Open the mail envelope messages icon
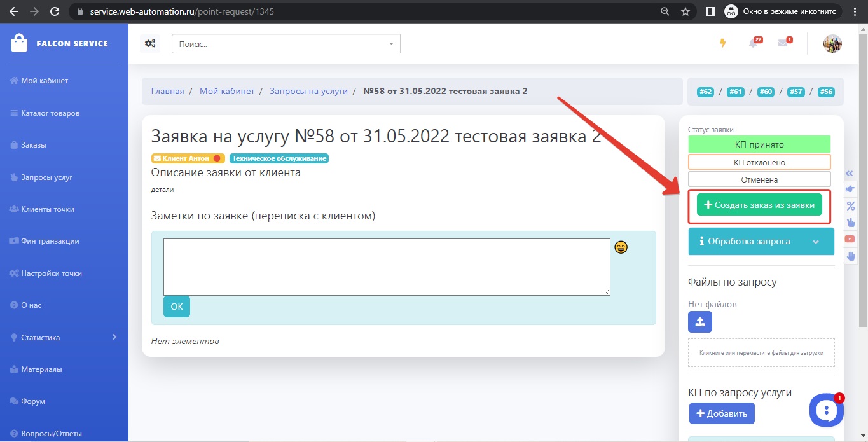The image size is (868, 442). pos(783,43)
